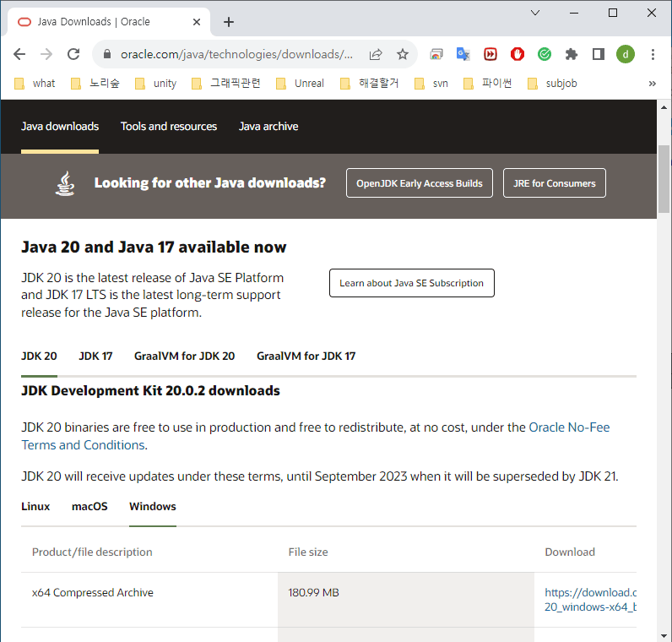Viewport: 672px width, 642px height.
Task: Open the 'subjob' bookmark folder
Action: point(552,83)
